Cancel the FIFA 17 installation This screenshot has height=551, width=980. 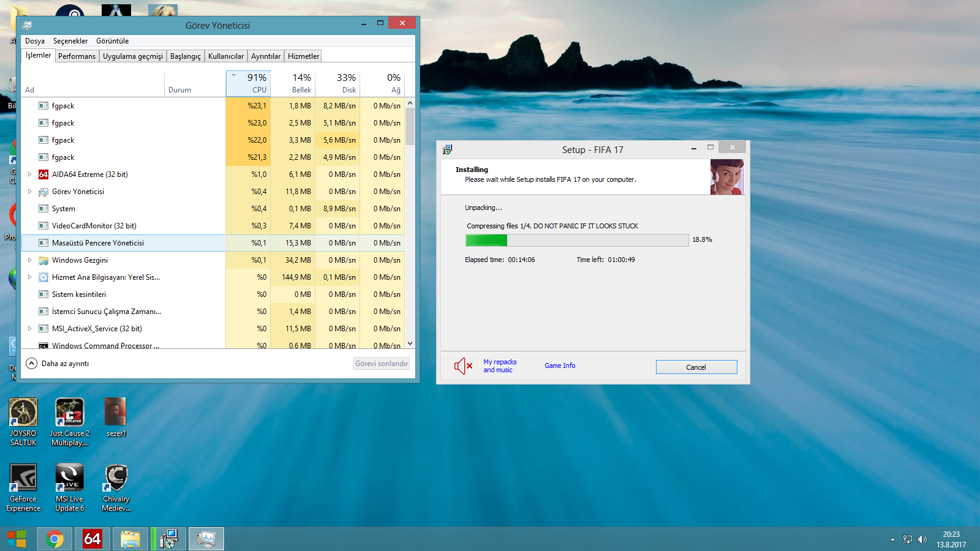click(696, 367)
